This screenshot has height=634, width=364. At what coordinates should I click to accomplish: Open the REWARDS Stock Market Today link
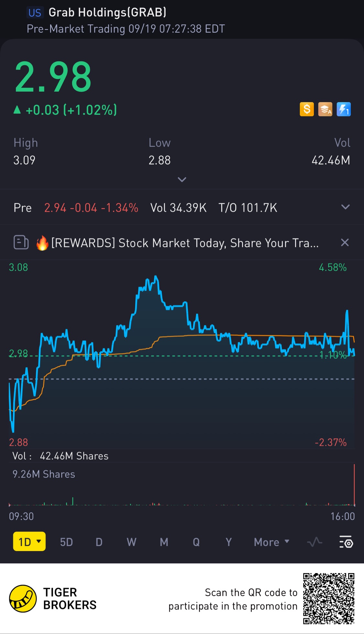[x=185, y=243]
